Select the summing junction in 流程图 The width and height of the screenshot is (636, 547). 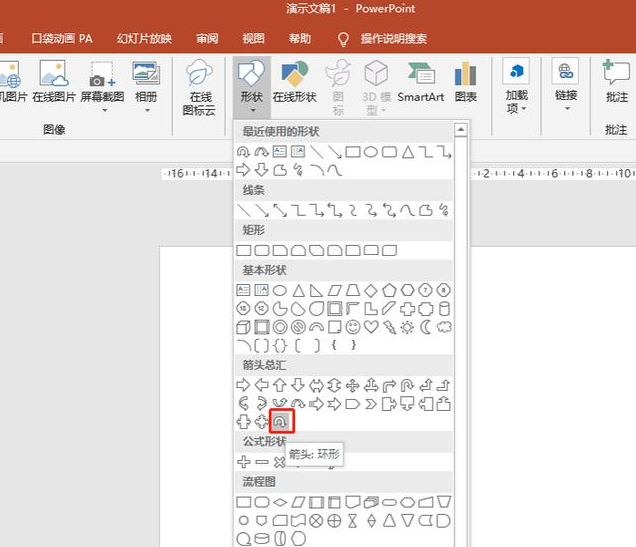coord(316,521)
